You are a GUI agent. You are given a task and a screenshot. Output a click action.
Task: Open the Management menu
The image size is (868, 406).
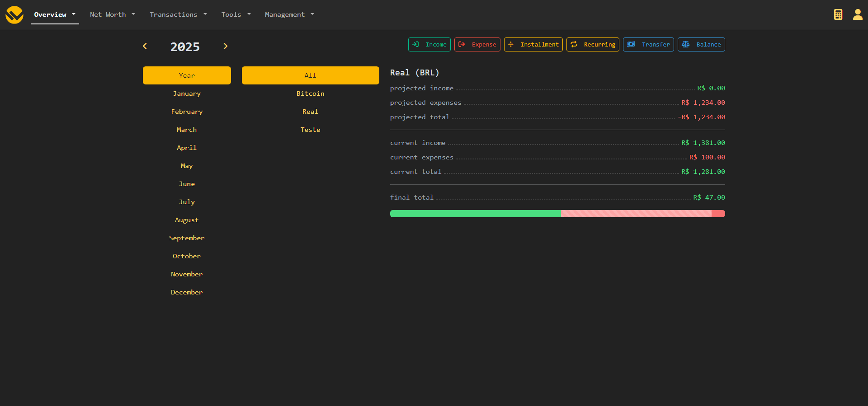pos(289,14)
